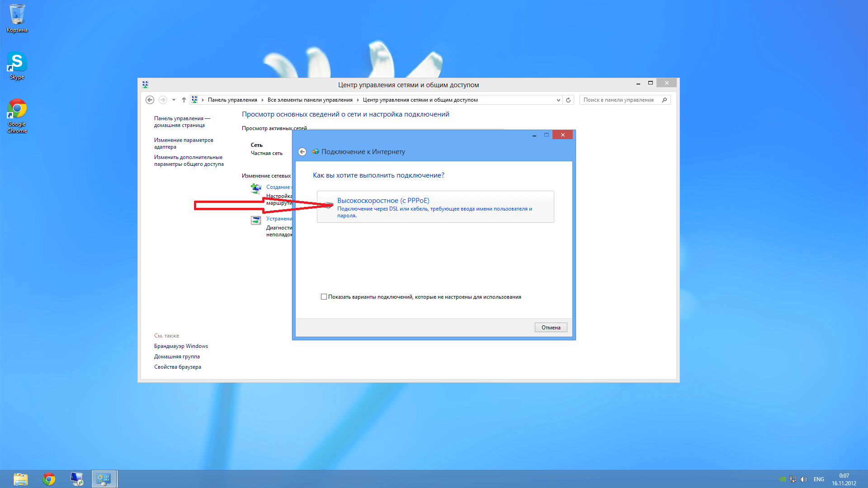868x488 pixels.
Task: Click the wizard title globe icon
Action: [315, 152]
